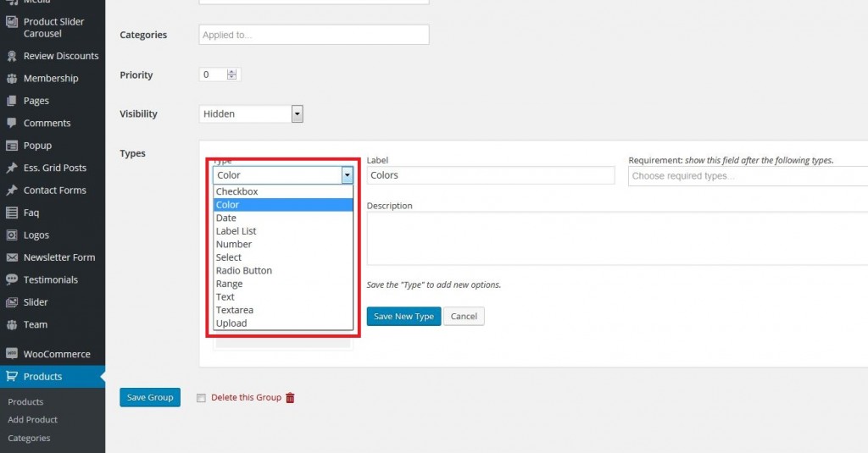The height and width of the screenshot is (453, 868).
Task: Click the Cancel button
Action: pos(464,317)
